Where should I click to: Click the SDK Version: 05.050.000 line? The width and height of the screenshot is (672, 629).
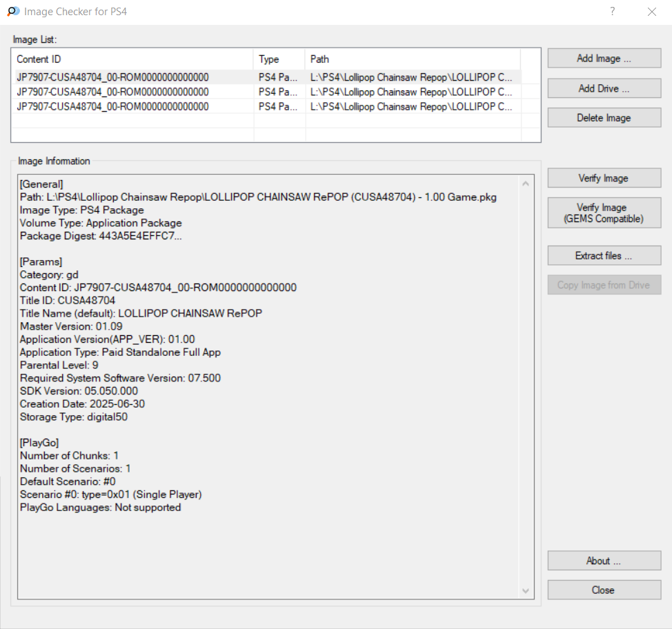tap(79, 391)
